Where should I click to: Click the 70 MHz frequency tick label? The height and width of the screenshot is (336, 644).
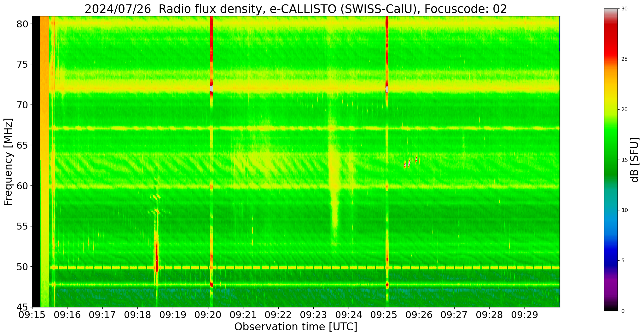tap(22, 105)
